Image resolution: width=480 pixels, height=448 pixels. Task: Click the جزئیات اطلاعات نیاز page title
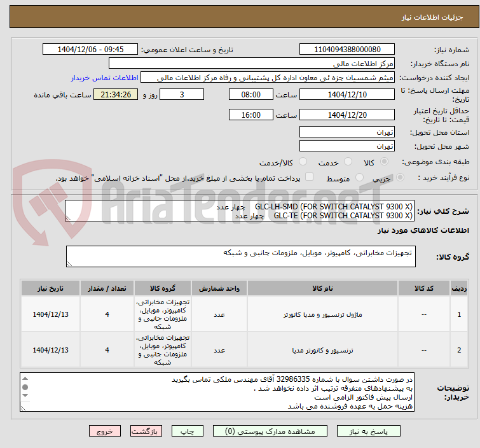tap(432, 17)
